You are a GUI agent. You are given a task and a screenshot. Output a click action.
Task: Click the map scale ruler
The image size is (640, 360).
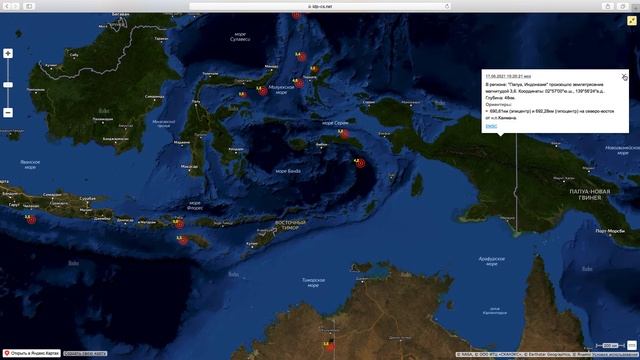[610, 346]
